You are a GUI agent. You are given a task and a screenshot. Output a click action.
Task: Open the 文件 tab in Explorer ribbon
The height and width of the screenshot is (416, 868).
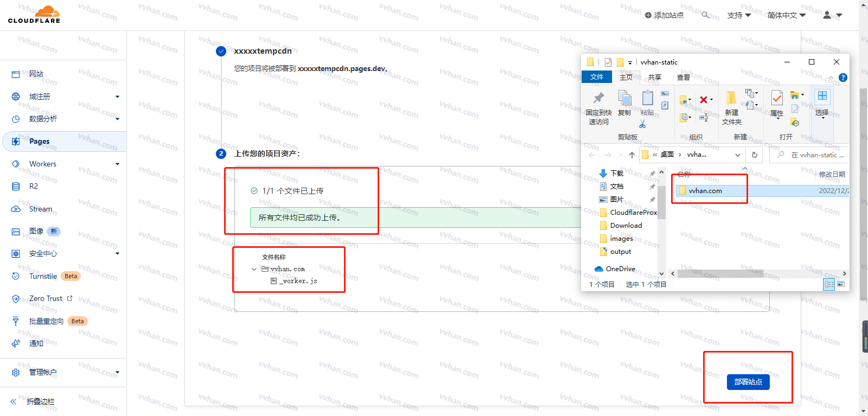[597, 77]
